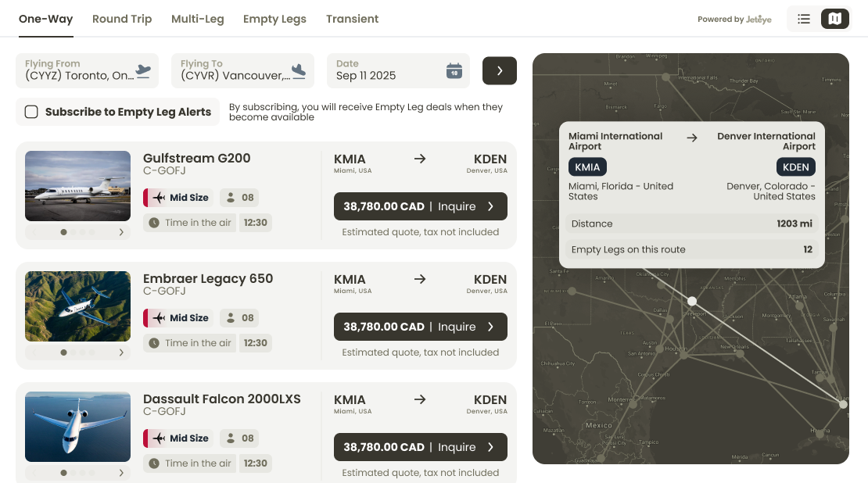Submit search with the arrow button

(500, 71)
